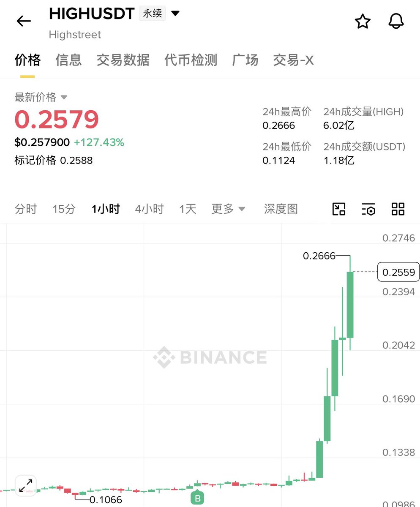Open price alert bell icon

(x=396, y=21)
